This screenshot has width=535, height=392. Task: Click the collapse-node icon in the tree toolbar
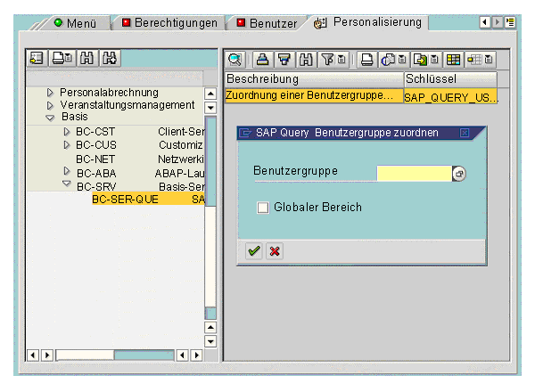pyautogui.click(x=37, y=58)
